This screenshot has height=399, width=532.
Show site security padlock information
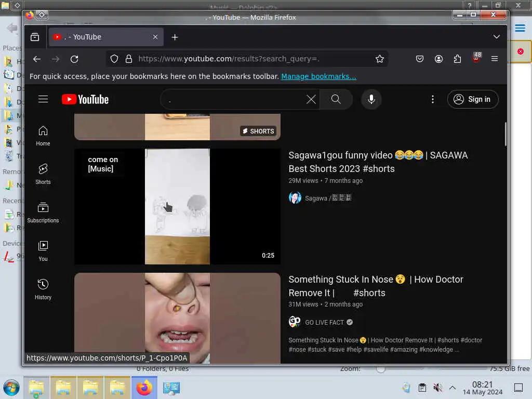tap(129, 59)
